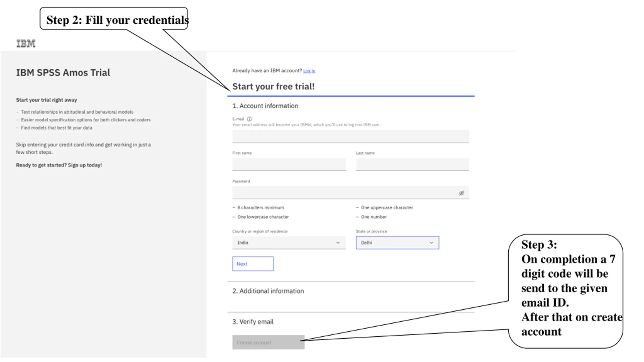Click the Ready to get started? Sign up today! text
The height and width of the screenshot is (362, 644).
59,165
